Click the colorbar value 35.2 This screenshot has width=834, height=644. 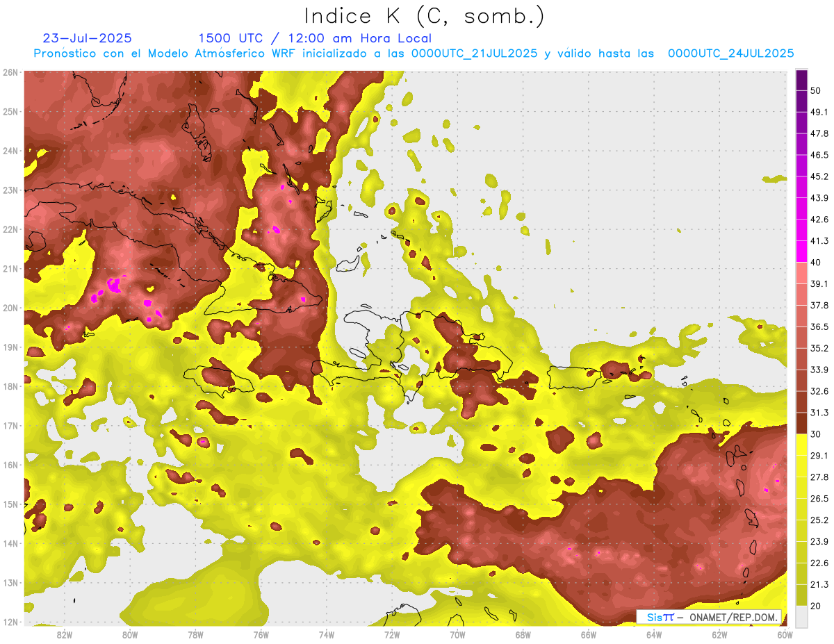[x=819, y=348]
